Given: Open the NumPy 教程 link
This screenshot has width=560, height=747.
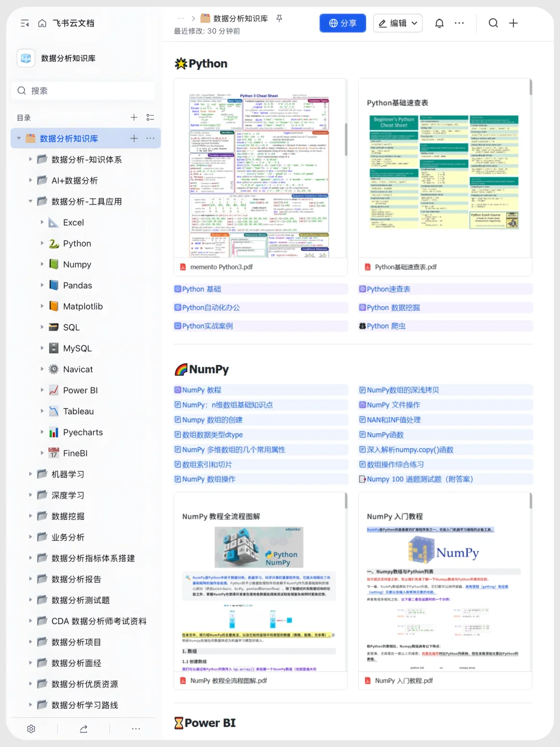Looking at the screenshot, I should [x=202, y=390].
